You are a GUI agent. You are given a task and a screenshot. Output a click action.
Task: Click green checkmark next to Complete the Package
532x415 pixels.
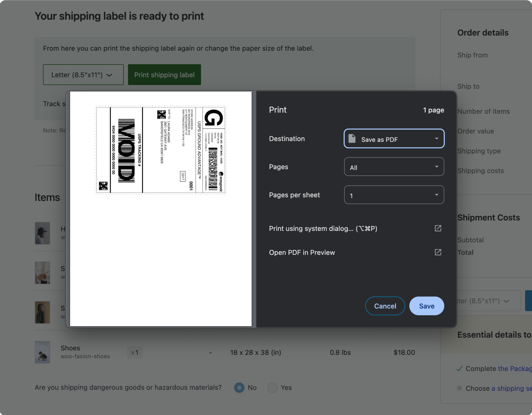tap(459, 369)
